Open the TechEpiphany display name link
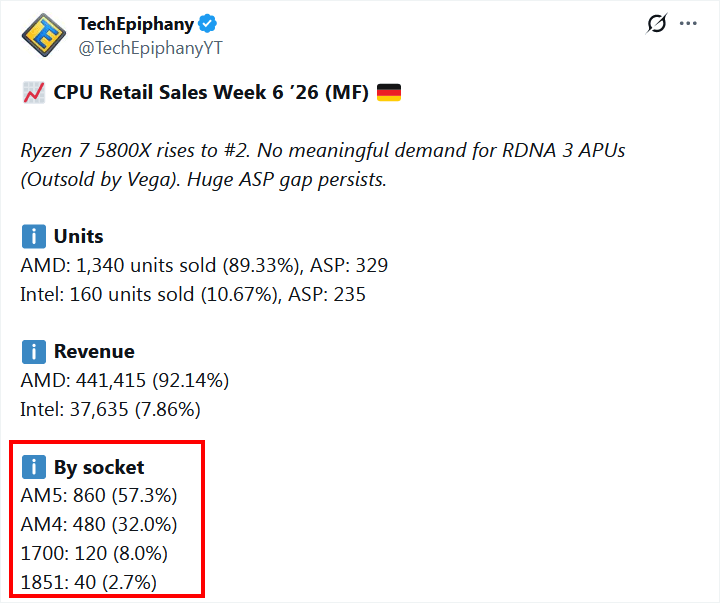This screenshot has height=603, width=720. [x=136, y=24]
